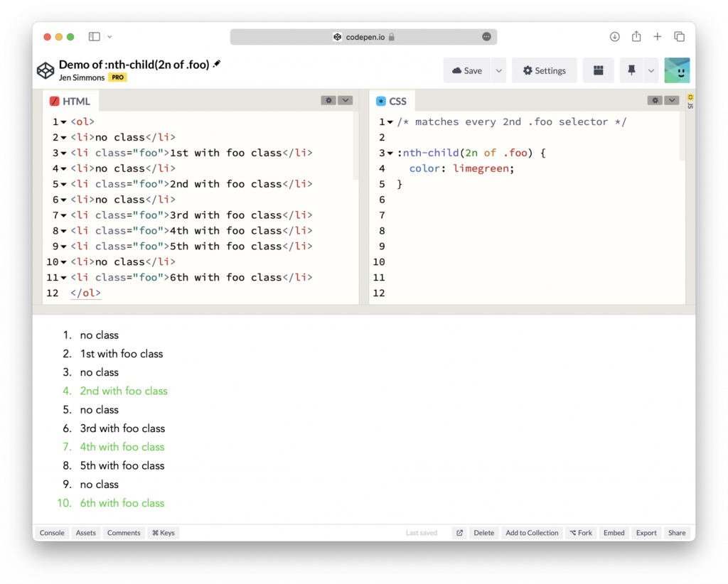Viewport: 728px width, 584px height.
Task: Open the Assets panel
Action: [85, 532]
